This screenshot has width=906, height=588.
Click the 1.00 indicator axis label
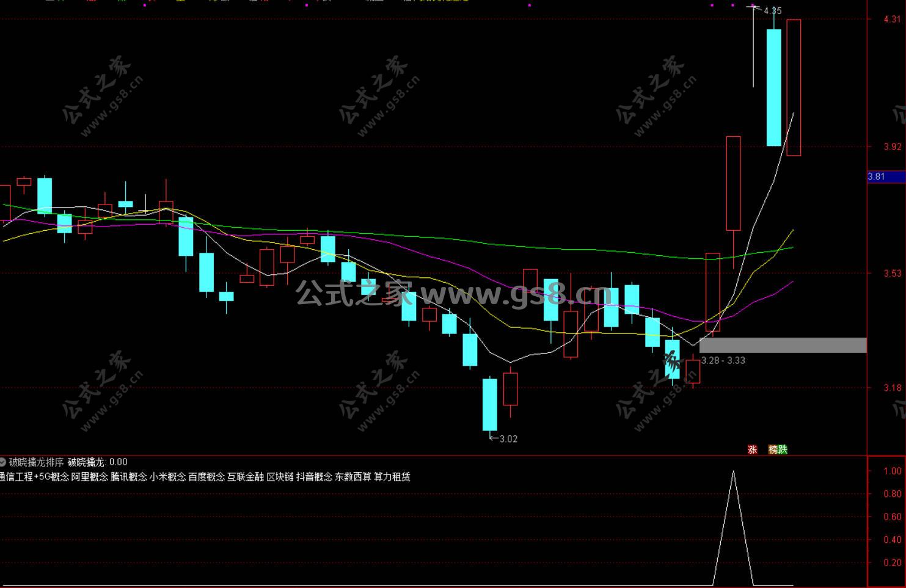(x=893, y=471)
